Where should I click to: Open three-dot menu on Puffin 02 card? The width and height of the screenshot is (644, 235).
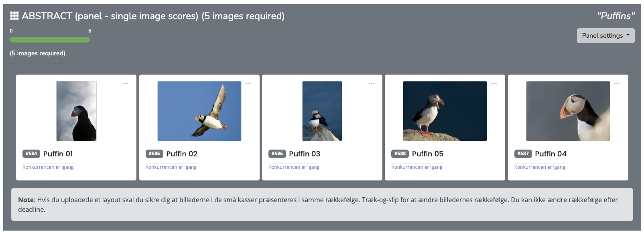pyautogui.click(x=248, y=83)
